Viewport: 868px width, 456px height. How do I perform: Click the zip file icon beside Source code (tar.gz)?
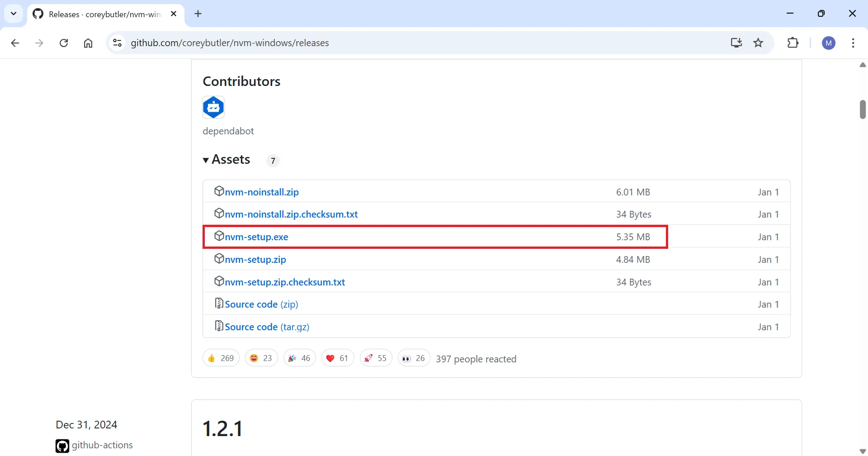pyautogui.click(x=219, y=326)
